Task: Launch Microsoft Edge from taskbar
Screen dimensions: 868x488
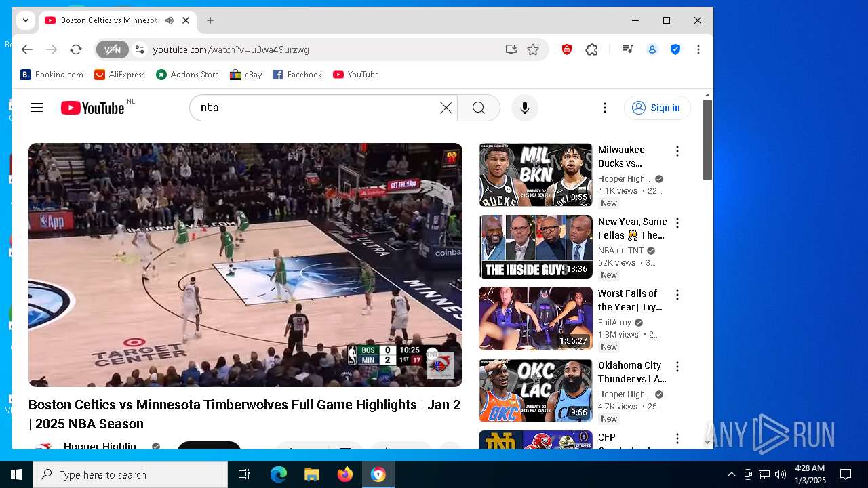Action: [279, 474]
